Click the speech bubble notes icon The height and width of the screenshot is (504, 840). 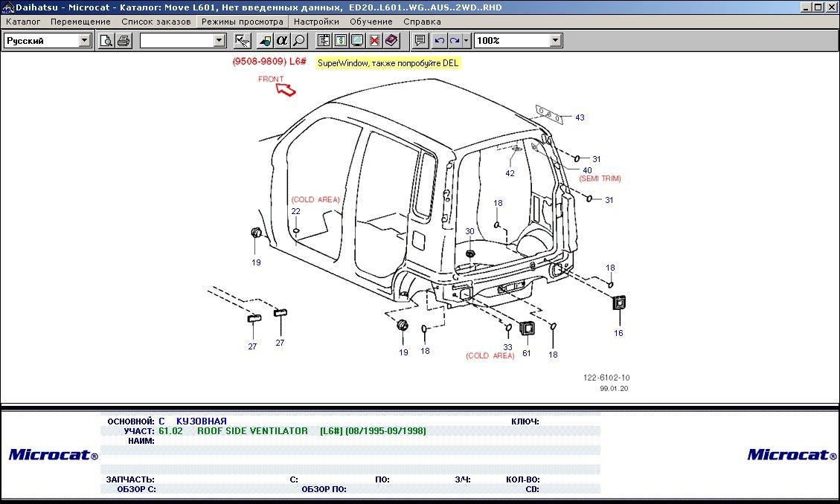(x=420, y=41)
